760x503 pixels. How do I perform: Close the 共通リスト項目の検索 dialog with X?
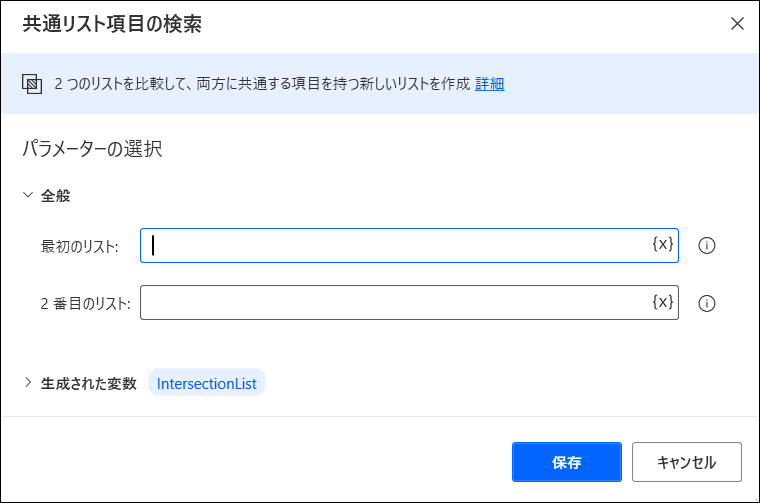(737, 23)
